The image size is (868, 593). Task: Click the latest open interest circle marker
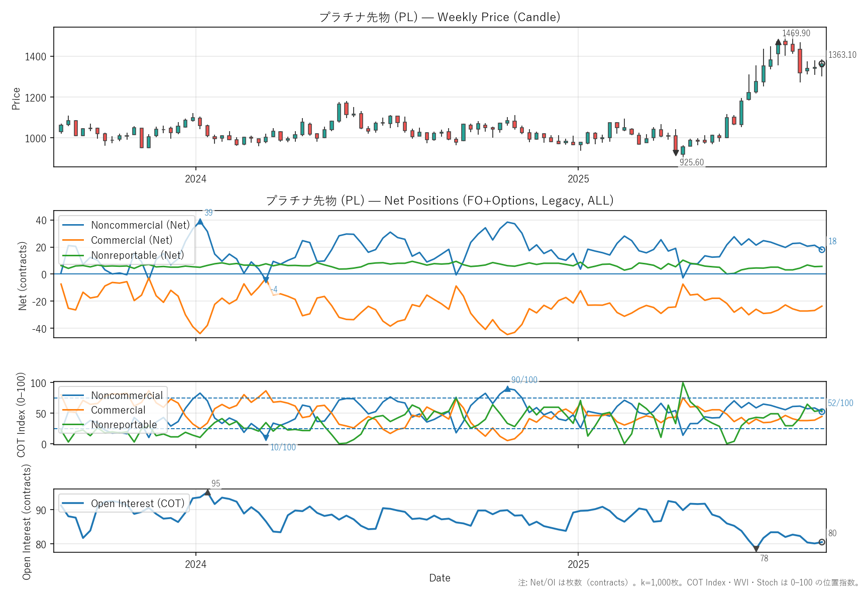[822, 542]
